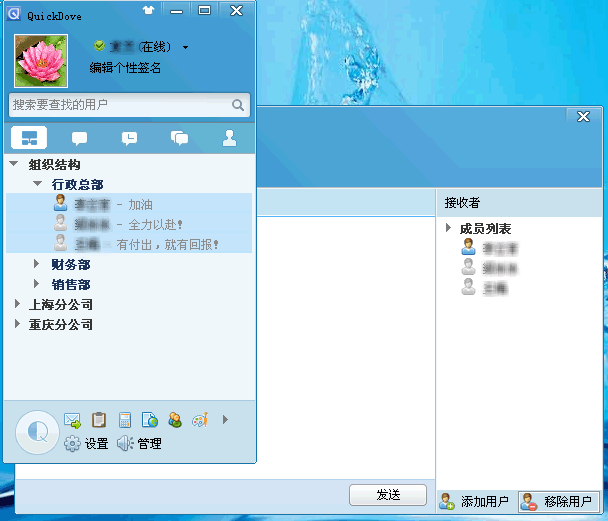Open the clipboard tool icon
Viewport: 608px width, 521px height.
pyautogui.click(x=99, y=420)
